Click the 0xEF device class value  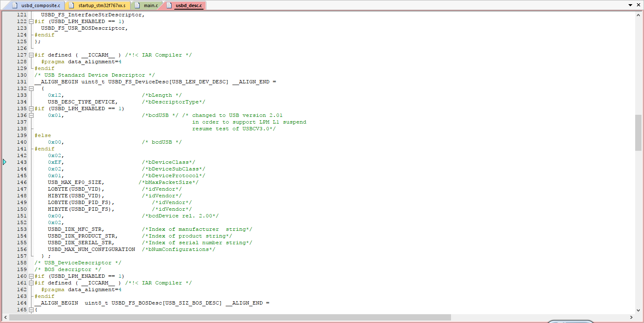pyautogui.click(x=55, y=162)
